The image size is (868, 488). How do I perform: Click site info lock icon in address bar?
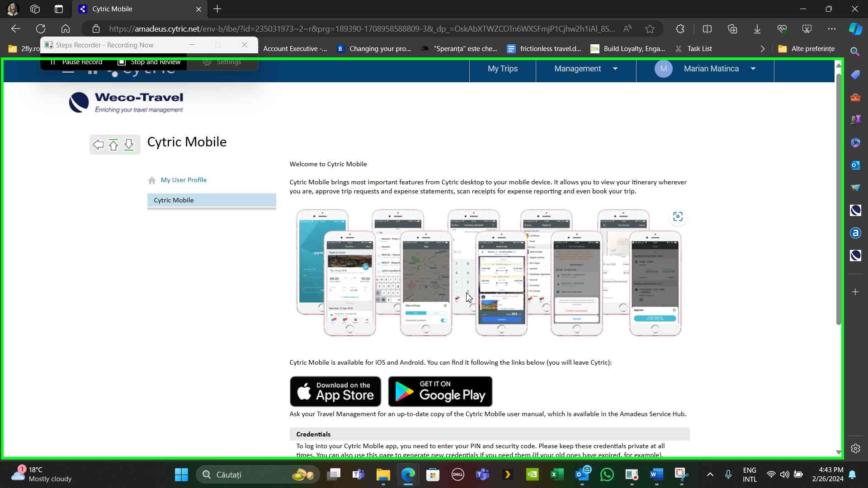pos(96,29)
